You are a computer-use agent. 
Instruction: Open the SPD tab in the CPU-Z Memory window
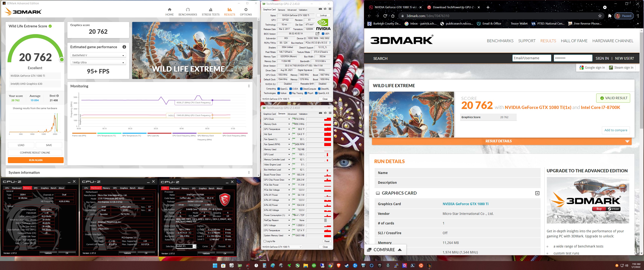click(36, 188)
